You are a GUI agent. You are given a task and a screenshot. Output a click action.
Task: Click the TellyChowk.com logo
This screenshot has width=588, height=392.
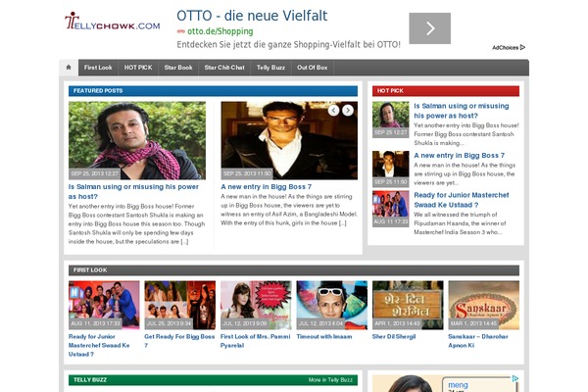[x=112, y=23]
